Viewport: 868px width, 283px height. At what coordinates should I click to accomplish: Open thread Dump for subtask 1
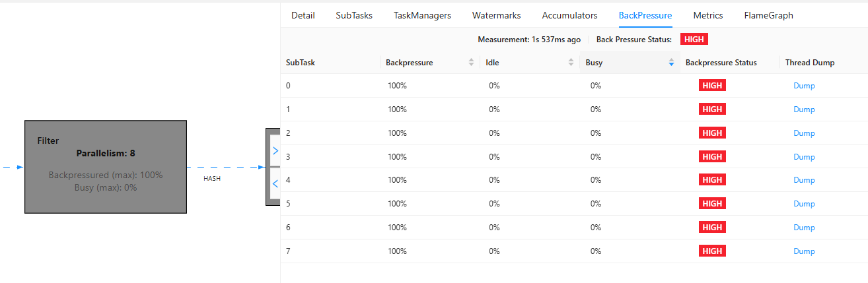(x=804, y=110)
